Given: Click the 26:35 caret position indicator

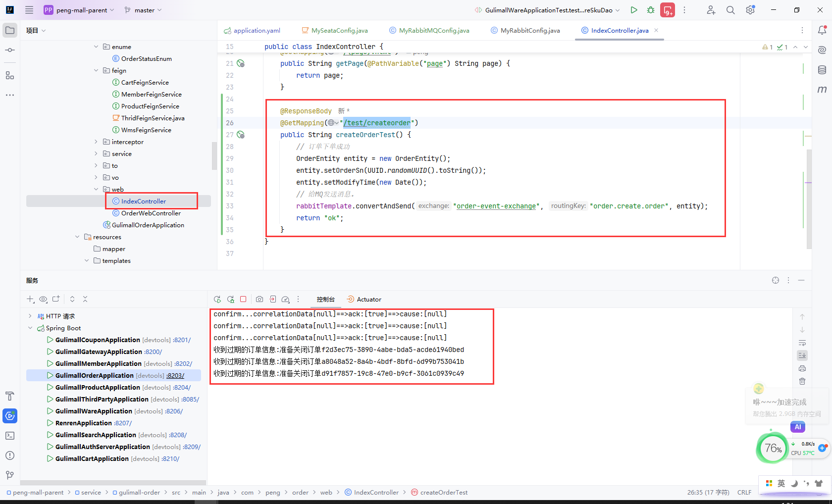Looking at the screenshot, I should coord(708,492).
